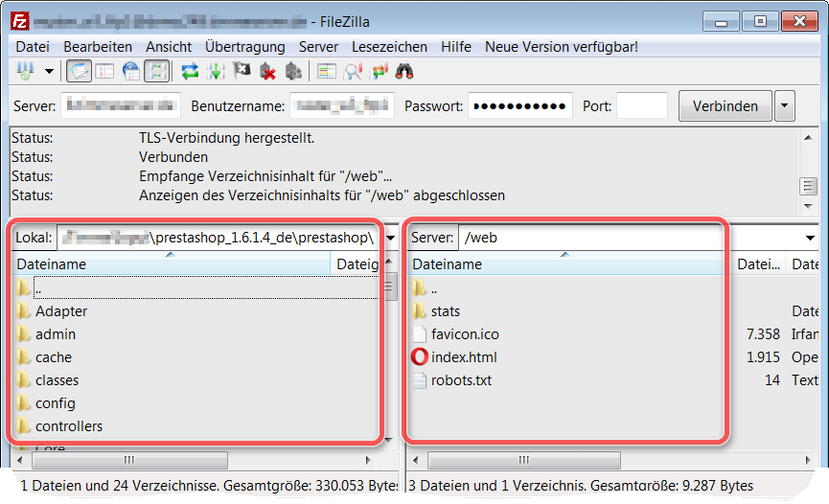
Task: Click the folder icon beside admin
Action: [23, 333]
